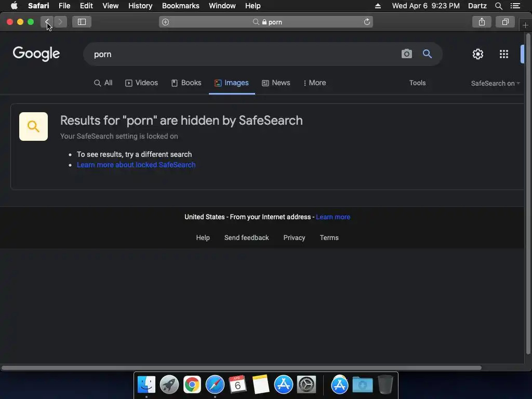
Task: Click the date and time in menu bar
Action: point(426,6)
